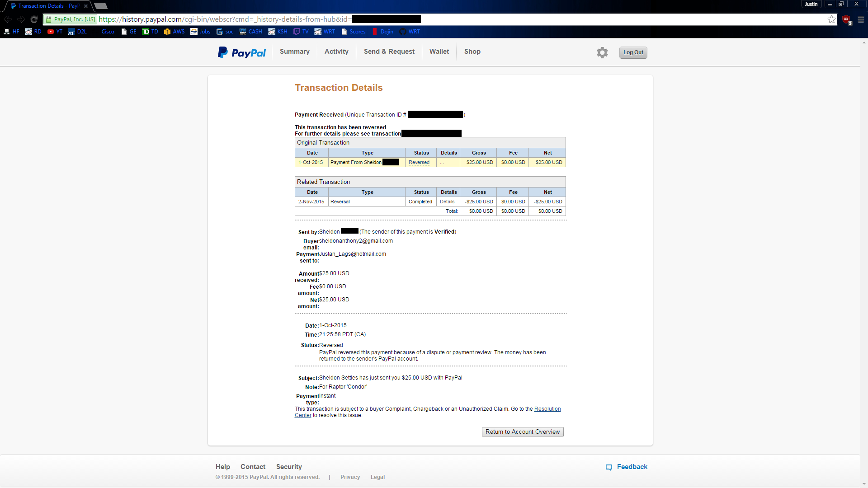
Task: Open the GE bookmark
Action: (x=128, y=32)
